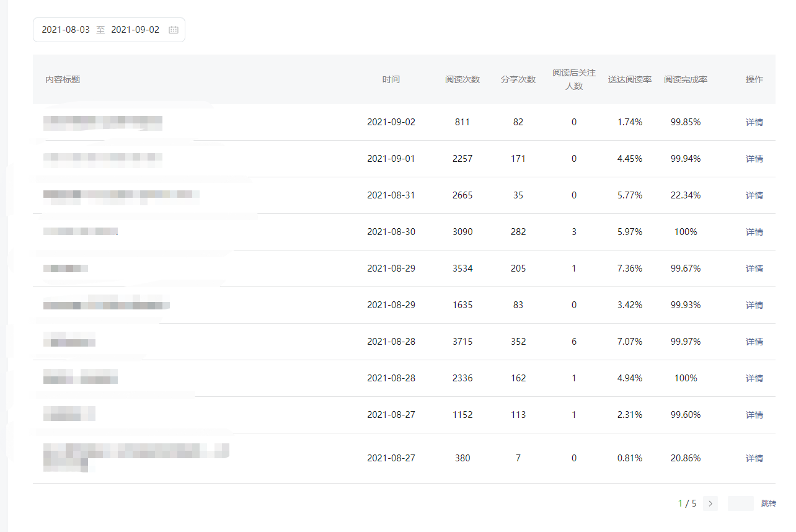Select the 阅读完成率 column header
The width and height of the screenshot is (796, 532).
pyautogui.click(x=686, y=79)
